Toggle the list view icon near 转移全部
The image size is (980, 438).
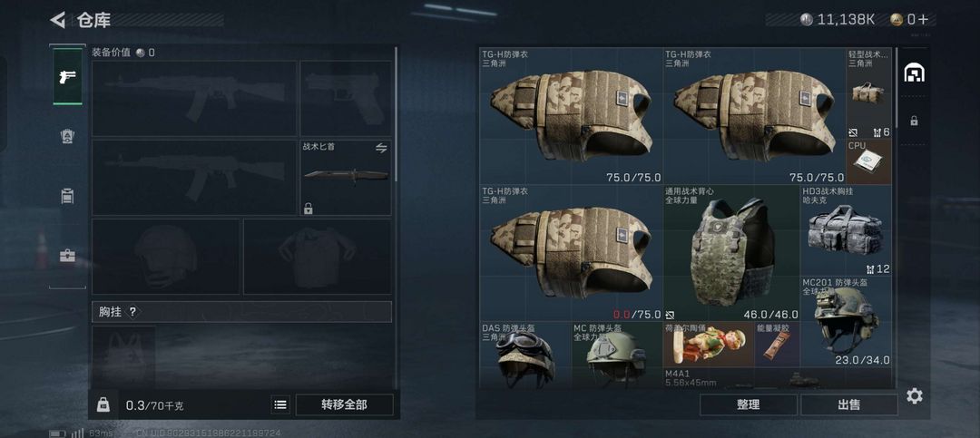280,404
